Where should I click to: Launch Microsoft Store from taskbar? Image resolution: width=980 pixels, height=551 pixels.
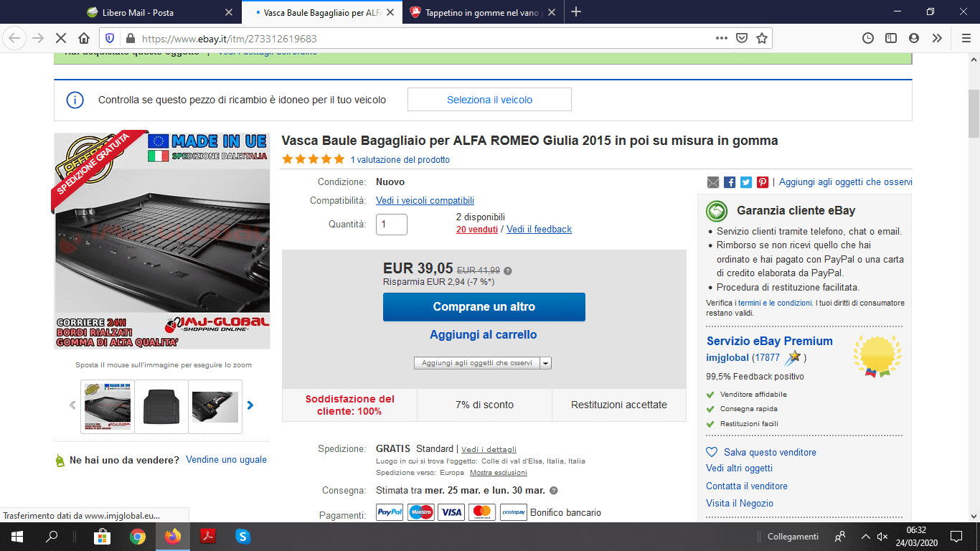pos(103,536)
